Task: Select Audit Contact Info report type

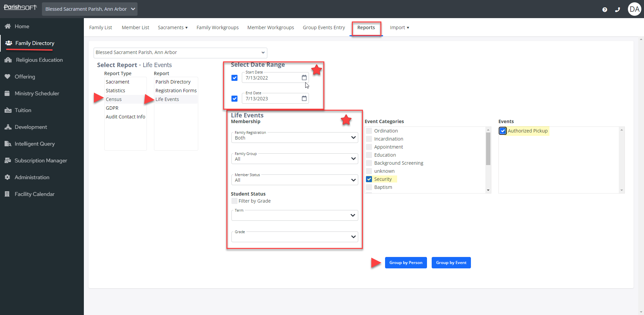Action: 125,117
